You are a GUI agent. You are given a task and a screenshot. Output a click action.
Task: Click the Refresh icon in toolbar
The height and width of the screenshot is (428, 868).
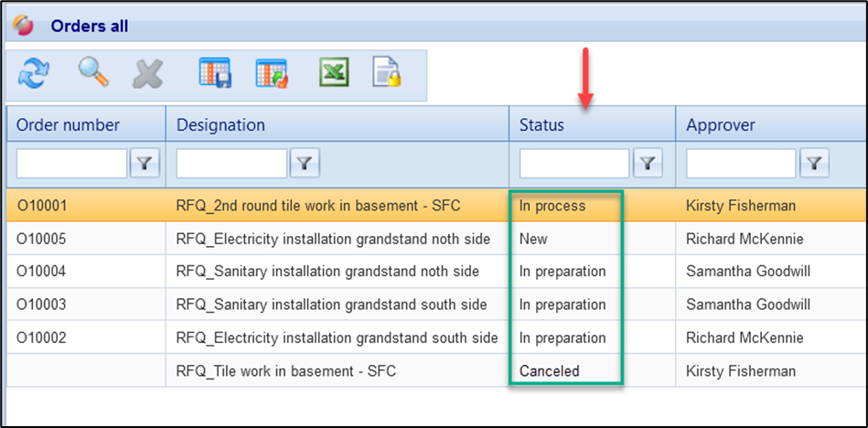pos(34,73)
